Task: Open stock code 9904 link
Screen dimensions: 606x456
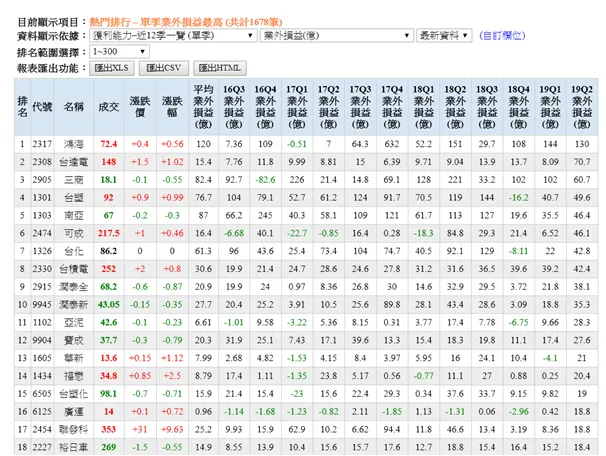Action: (x=42, y=340)
